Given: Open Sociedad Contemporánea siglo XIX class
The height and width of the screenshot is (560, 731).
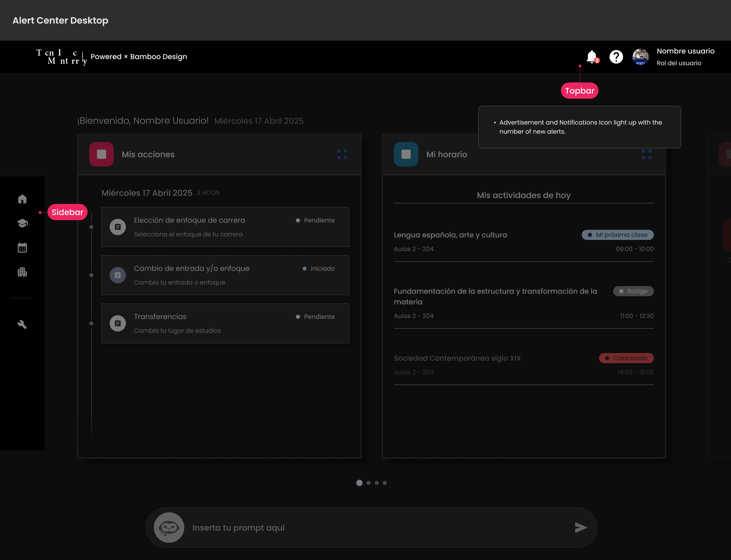Looking at the screenshot, I should pos(457,358).
